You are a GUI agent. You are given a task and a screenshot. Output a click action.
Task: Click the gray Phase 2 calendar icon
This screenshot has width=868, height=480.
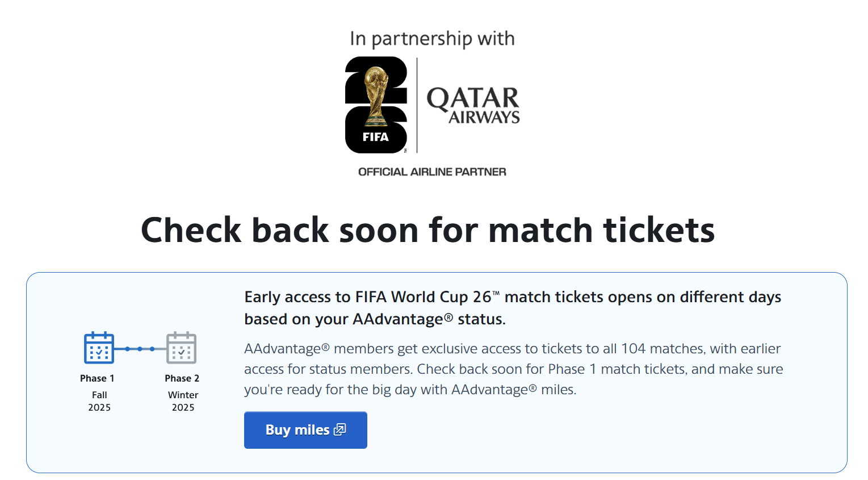pyautogui.click(x=181, y=348)
